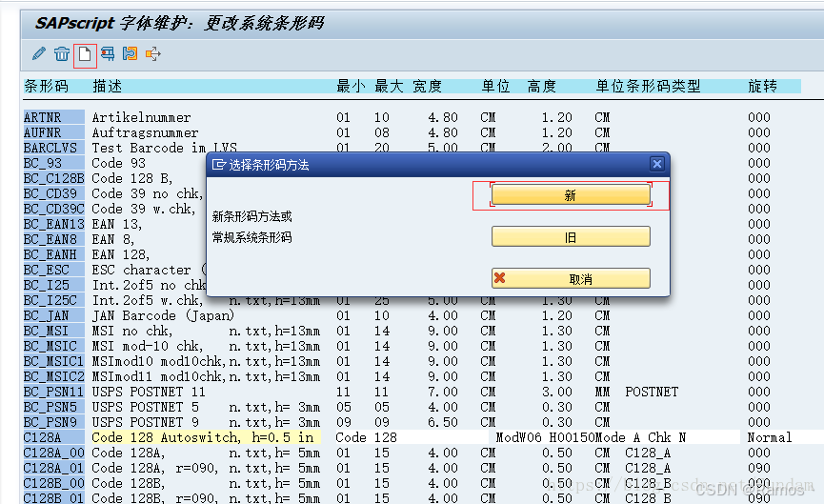This screenshot has width=824, height=504.
Task: Select barcode row BC_EAN8
Action: (x=53, y=238)
